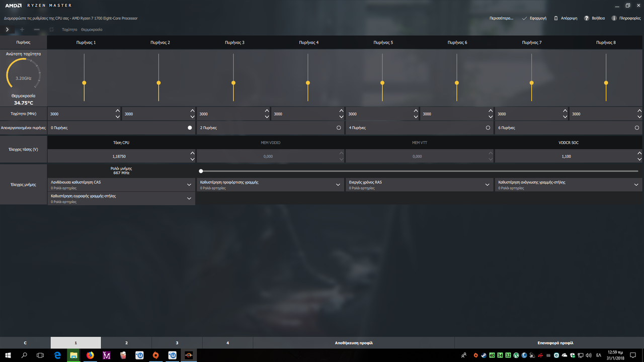Switch to profile tab 2
Image resolution: width=644 pixels, height=362 pixels.
click(x=126, y=343)
